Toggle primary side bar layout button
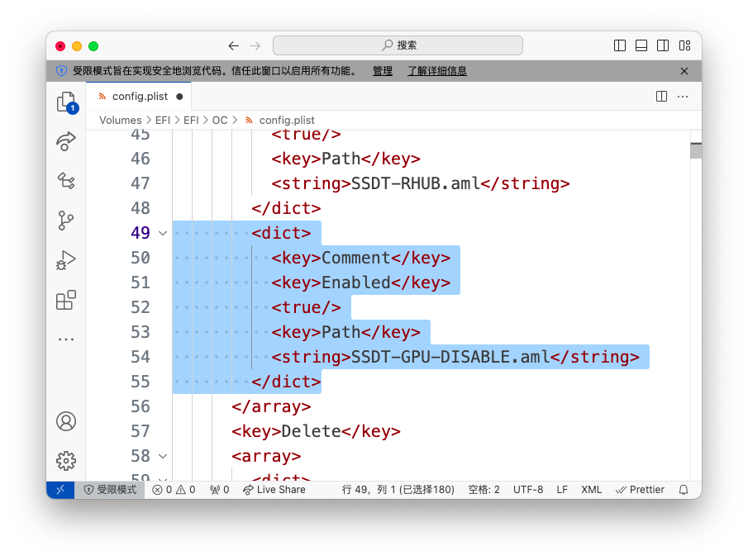748x560 pixels. point(620,46)
